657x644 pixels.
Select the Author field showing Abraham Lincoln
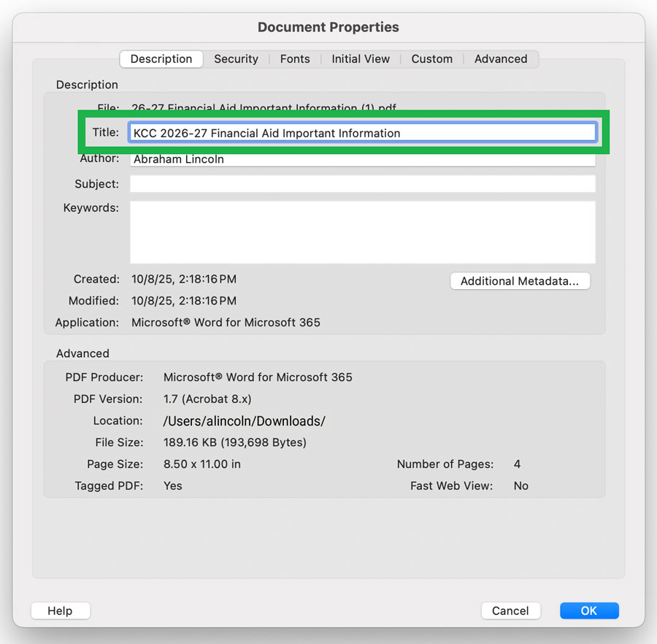pyautogui.click(x=361, y=158)
